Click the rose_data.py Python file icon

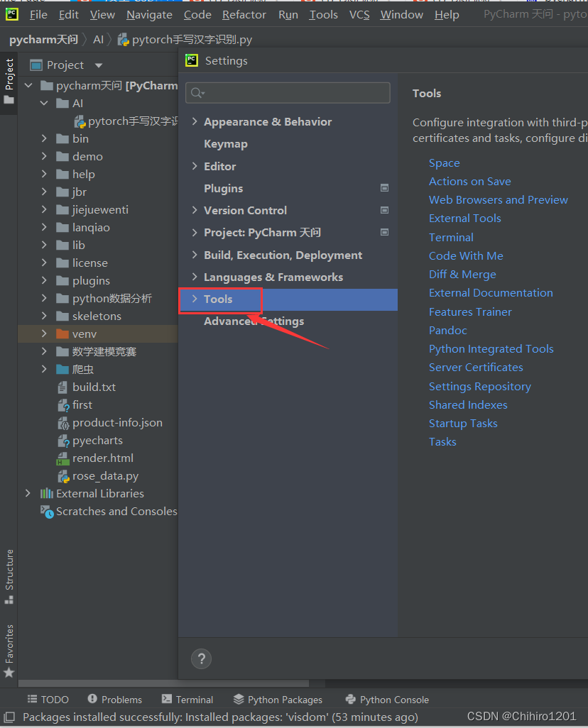(x=63, y=476)
